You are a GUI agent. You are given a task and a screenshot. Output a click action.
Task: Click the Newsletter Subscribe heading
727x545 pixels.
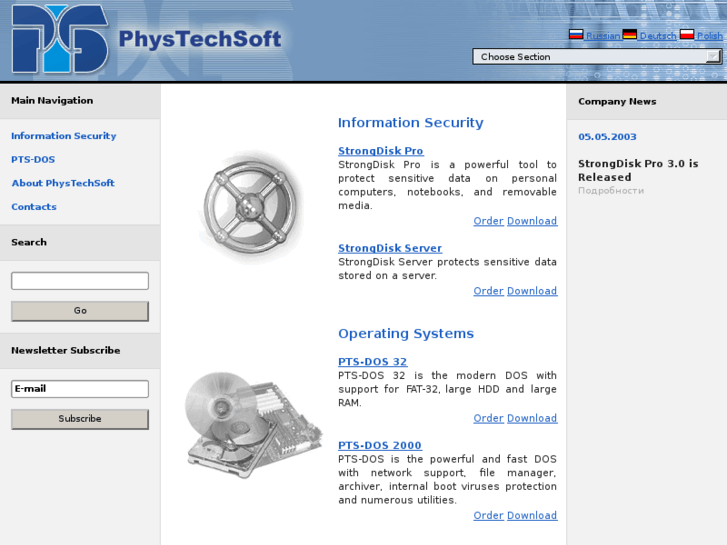65,350
